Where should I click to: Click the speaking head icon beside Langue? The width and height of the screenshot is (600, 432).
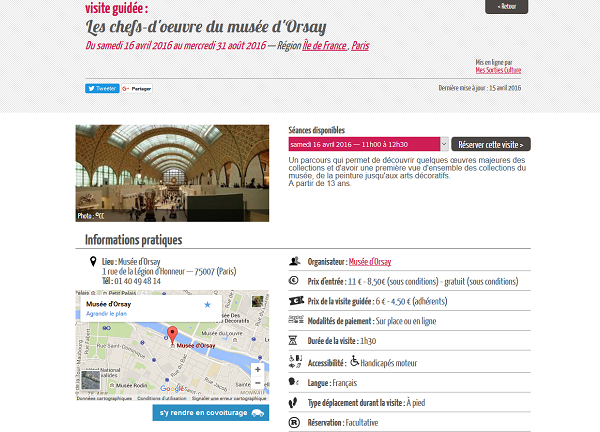pos(293,381)
